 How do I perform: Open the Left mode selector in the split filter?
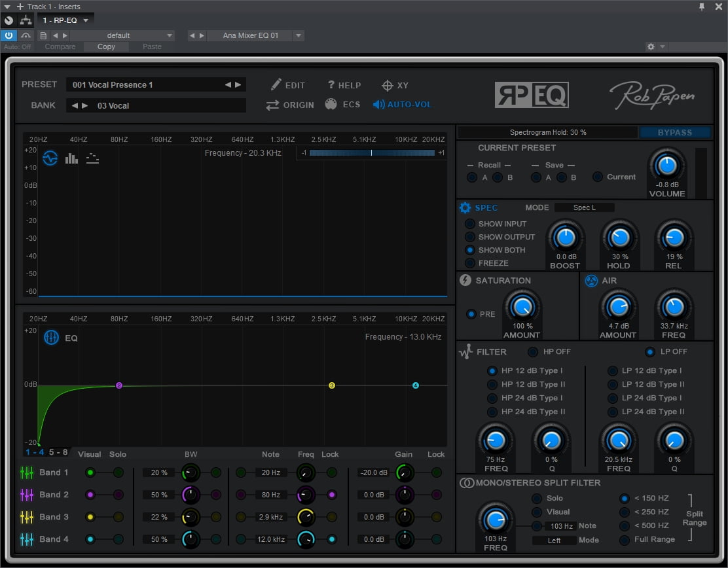pos(554,541)
